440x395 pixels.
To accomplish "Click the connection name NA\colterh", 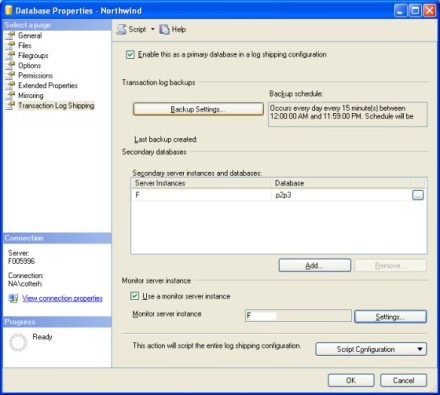I will pos(25,284).
